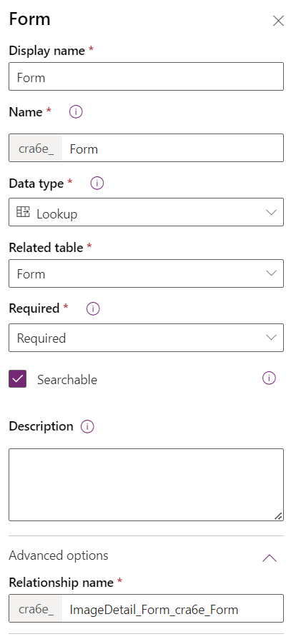Click the info icon beside Searchable checkbox
291x644 pixels.
pyautogui.click(x=269, y=378)
